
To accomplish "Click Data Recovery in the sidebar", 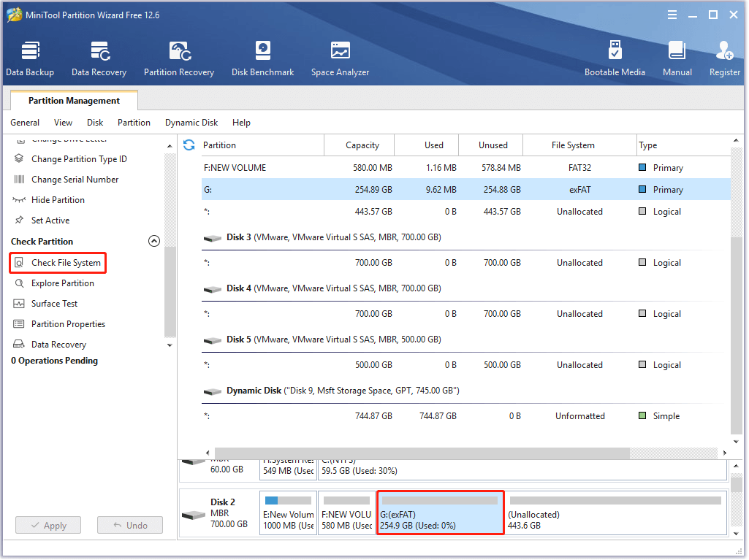I will coord(50,345).
